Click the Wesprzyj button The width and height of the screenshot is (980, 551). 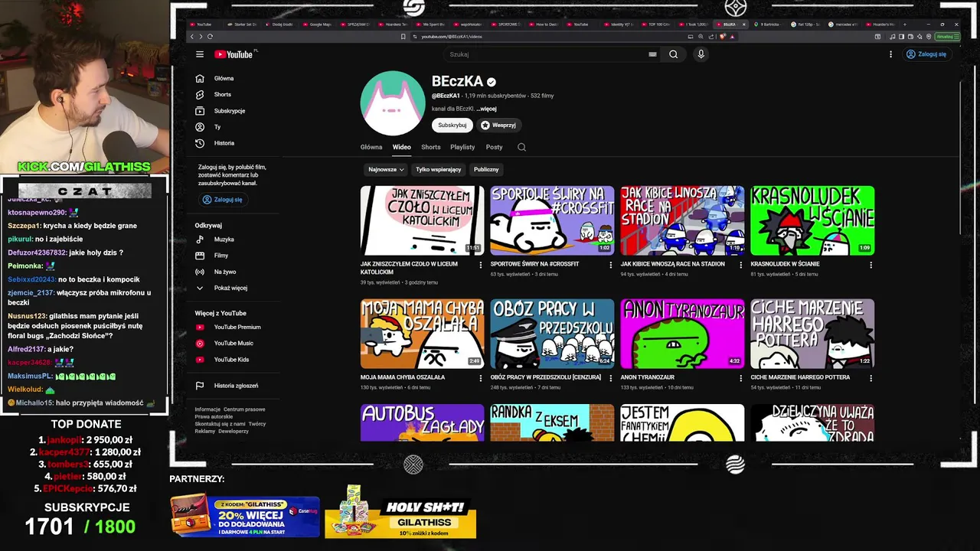tap(498, 125)
